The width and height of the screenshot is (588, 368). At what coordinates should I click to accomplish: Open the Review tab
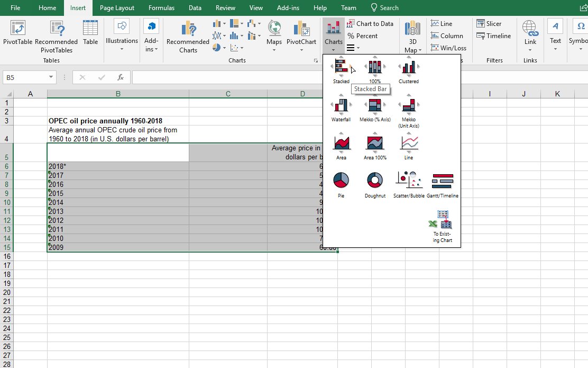pyautogui.click(x=225, y=7)
